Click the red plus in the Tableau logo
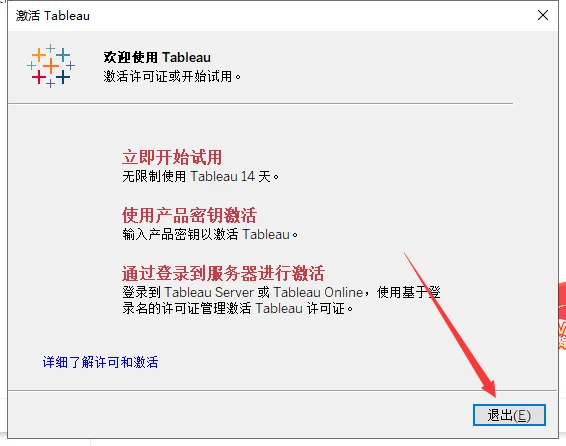 39,77
